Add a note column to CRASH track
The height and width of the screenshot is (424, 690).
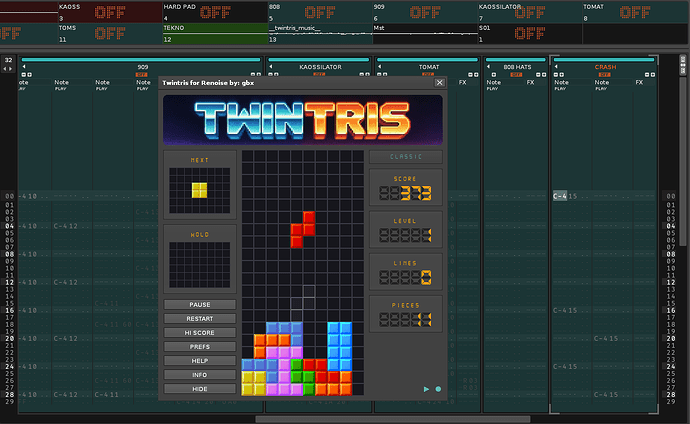562,75
